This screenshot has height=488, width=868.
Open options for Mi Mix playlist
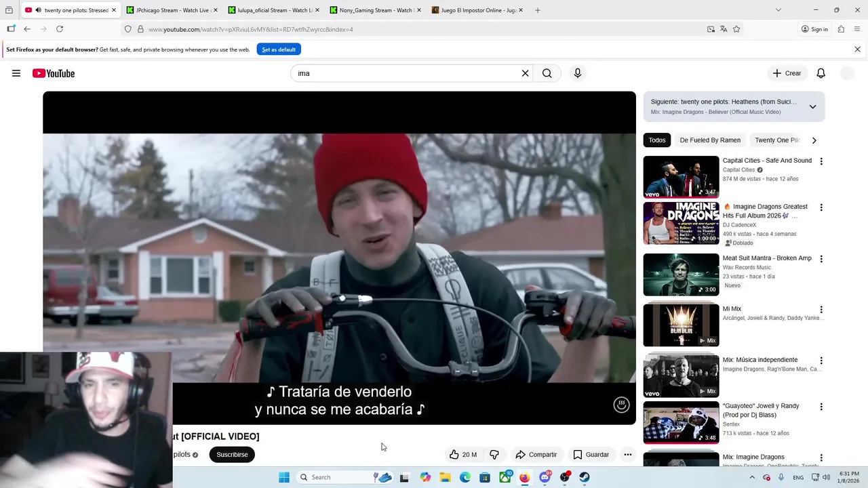[821, 310]
